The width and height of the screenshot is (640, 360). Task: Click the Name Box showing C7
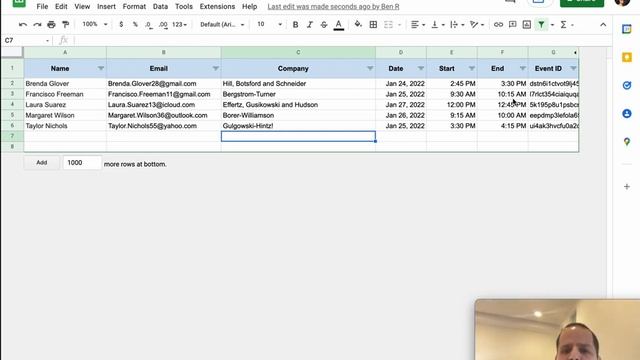click(x=27, y=40)
